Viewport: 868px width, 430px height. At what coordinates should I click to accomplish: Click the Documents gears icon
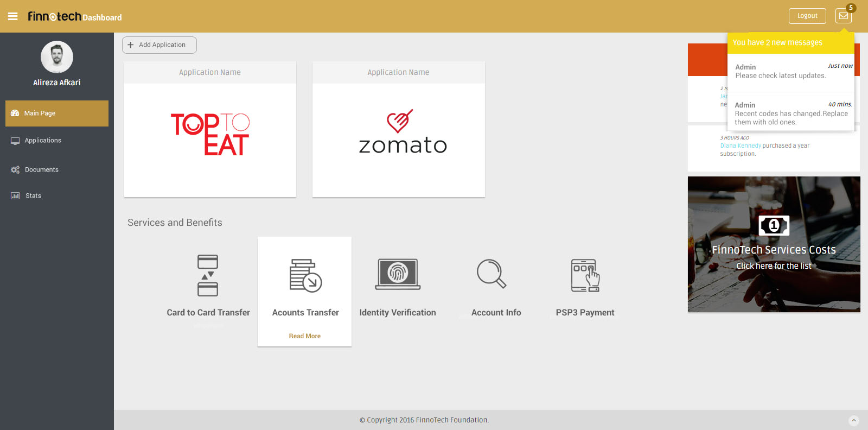(x=15, y=170)
